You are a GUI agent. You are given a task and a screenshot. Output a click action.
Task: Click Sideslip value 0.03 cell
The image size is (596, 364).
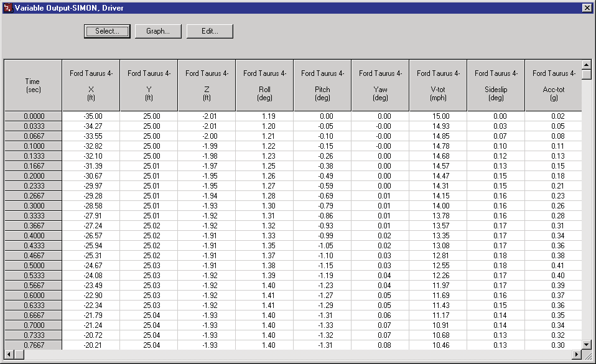(496, 126)
